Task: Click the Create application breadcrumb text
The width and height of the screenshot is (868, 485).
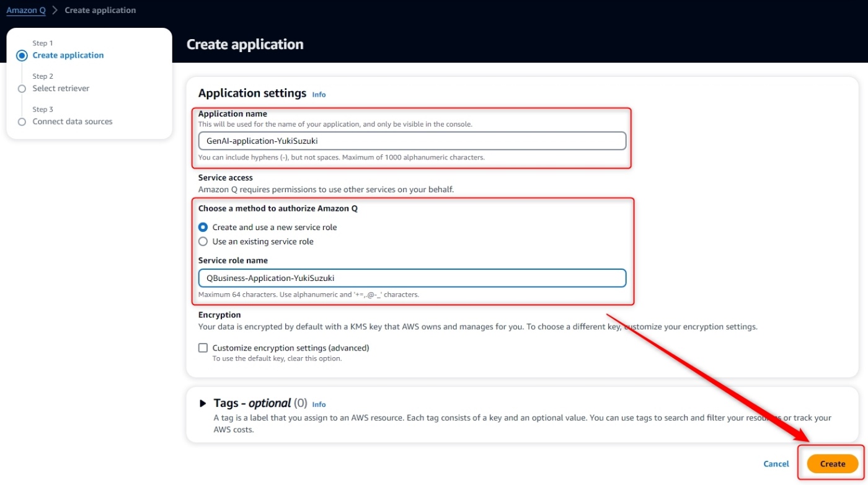Action: [100, 11]
